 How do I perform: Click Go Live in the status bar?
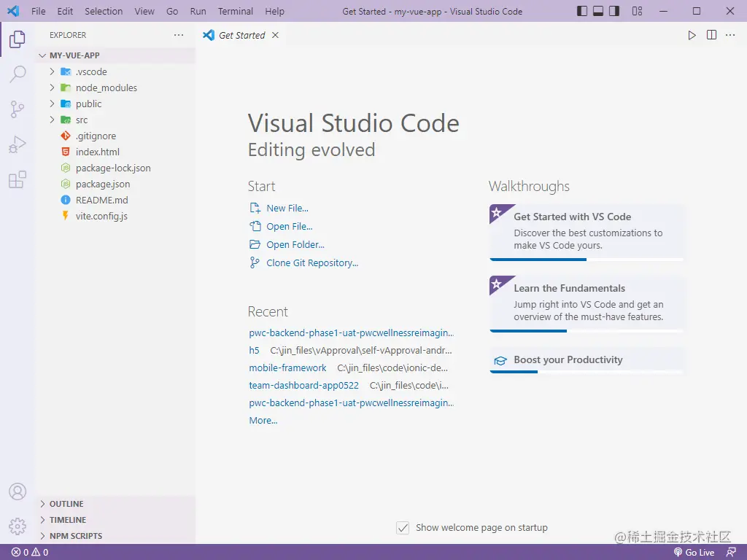pos(694,553)
